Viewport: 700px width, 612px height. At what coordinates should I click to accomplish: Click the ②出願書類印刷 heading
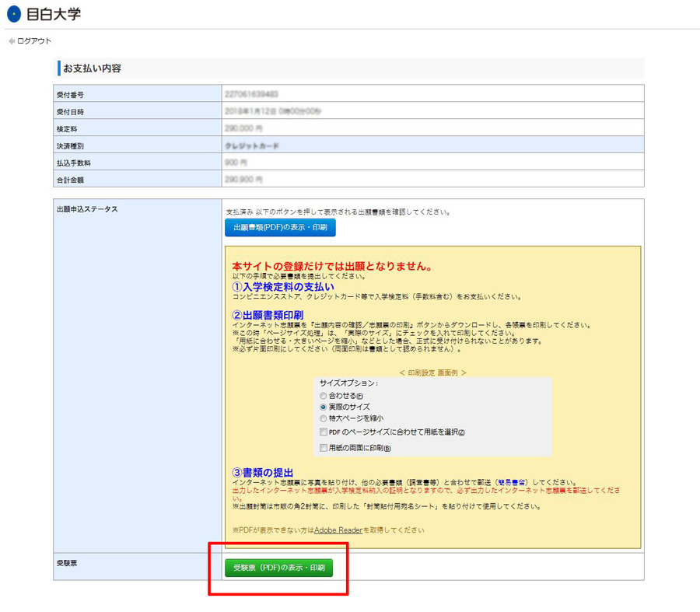(x=268, y=315)
